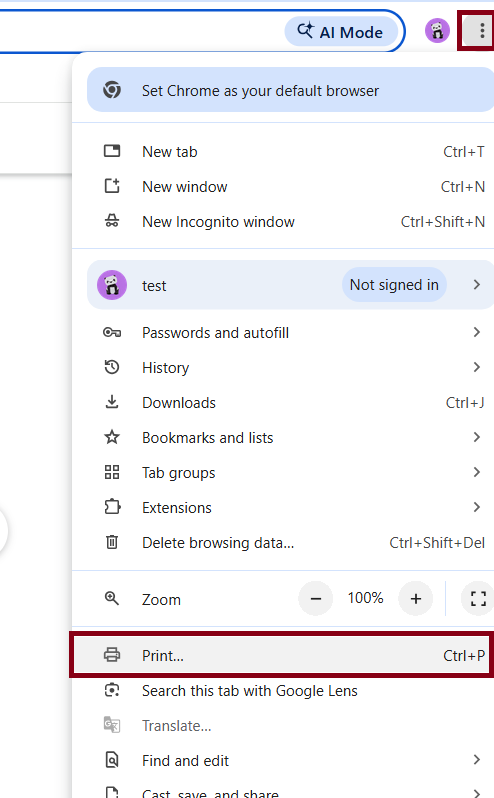Viewport: 494px width, 798px height.
Task: Open Passwords and autofill
Action: coord(283,333)
